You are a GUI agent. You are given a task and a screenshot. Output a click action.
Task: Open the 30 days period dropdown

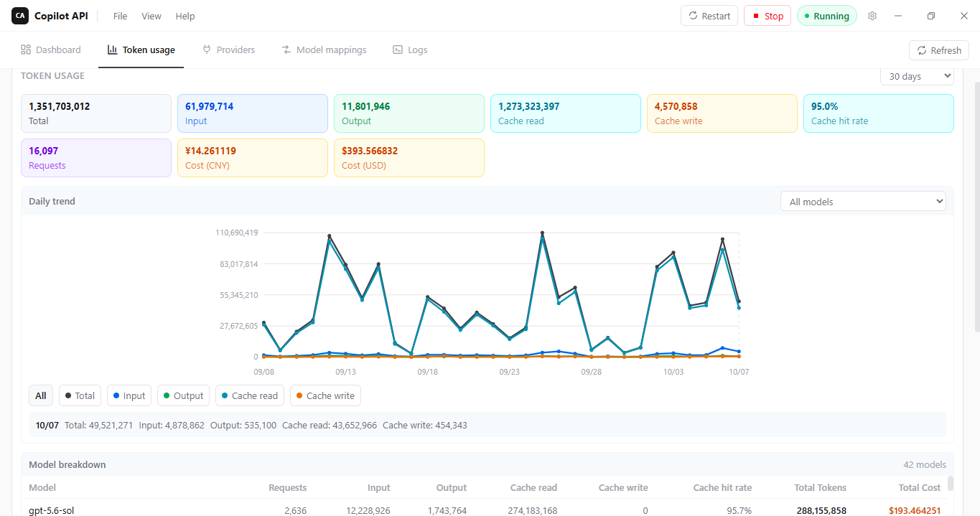pos(917,76)
